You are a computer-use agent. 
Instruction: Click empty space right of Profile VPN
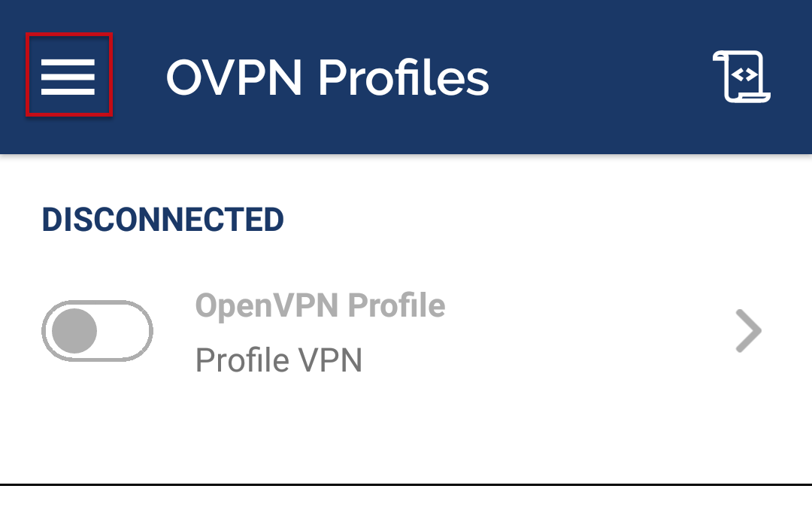(541, 361)
